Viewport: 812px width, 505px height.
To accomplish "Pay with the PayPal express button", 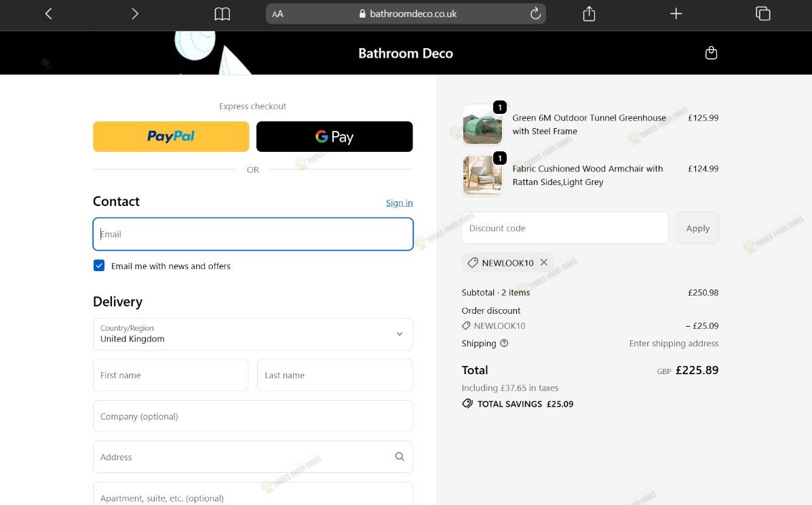I will (x=171, y=137).
